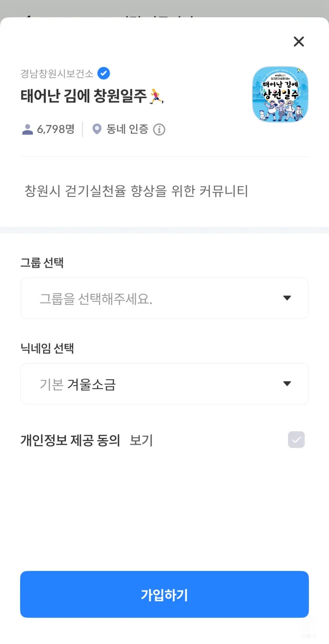The width and height of the screenshot is (329, 644).
Task: Tap the 경남창원시보건소 organization name
Action: (57, 74)
